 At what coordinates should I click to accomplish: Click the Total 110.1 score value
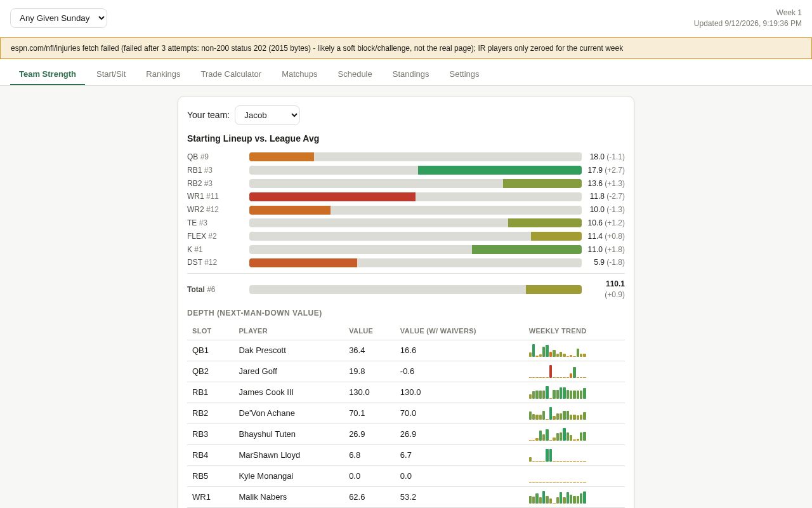615,284
